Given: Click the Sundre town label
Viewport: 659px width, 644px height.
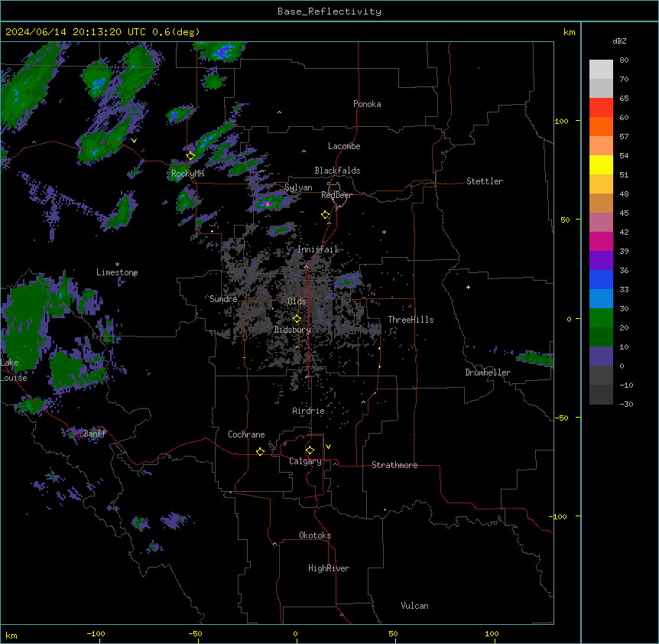Looking at the screenshot, I should coord(223,299).
